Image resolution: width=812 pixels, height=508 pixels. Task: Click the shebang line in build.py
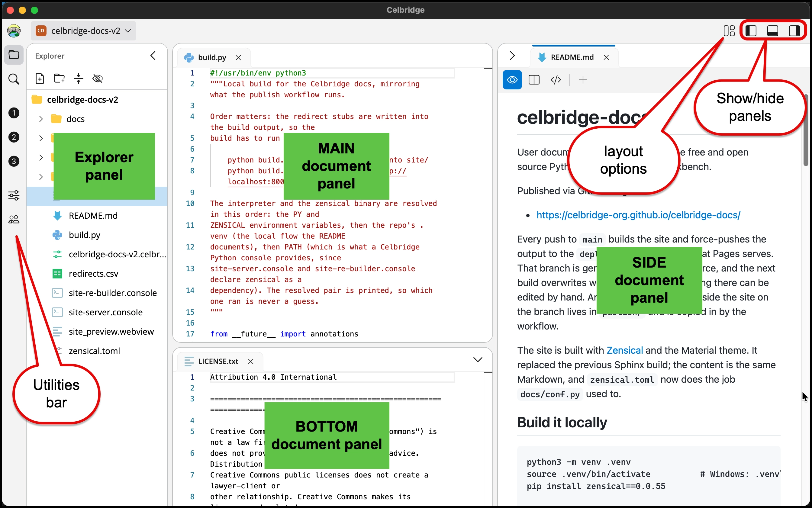click(x=258, y=73)
